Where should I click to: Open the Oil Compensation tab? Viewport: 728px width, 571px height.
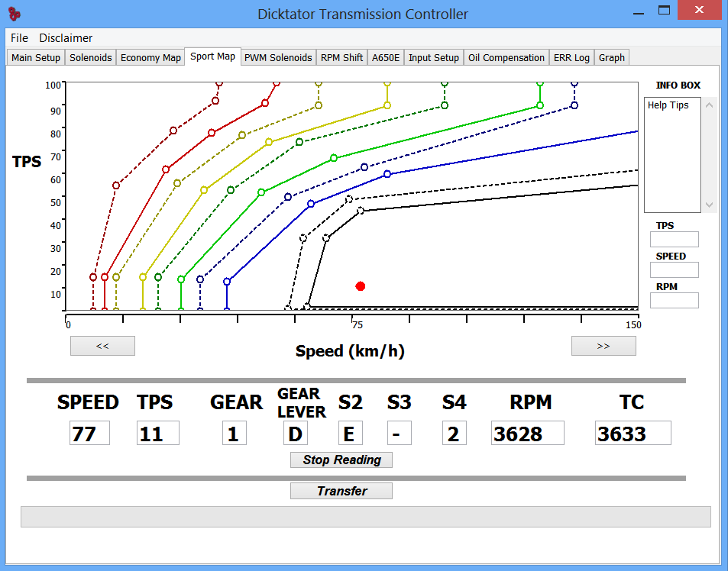coord(506,57)
